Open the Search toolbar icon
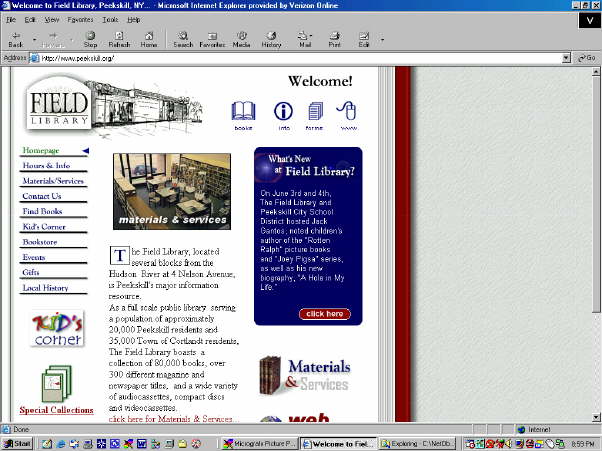The height and width of the screenshot is (451, 602). coord(183,40)
